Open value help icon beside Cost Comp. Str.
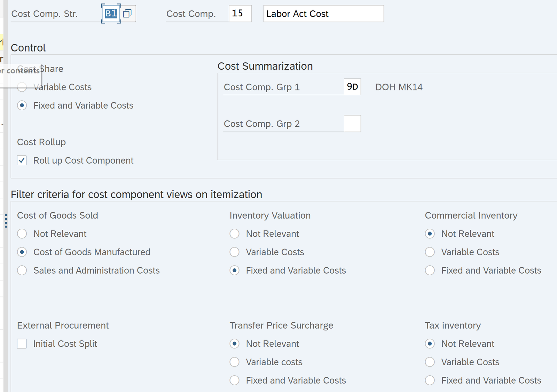The image size is (557, 392). pos(127,14)
